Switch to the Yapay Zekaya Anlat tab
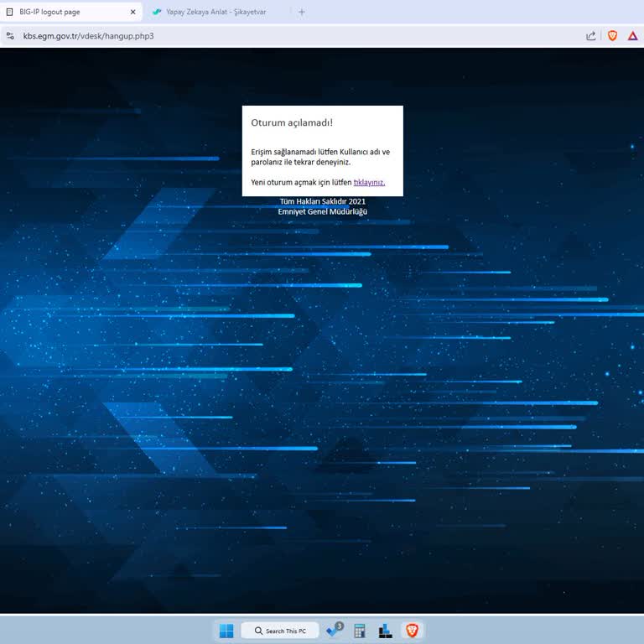 [216, 12]
